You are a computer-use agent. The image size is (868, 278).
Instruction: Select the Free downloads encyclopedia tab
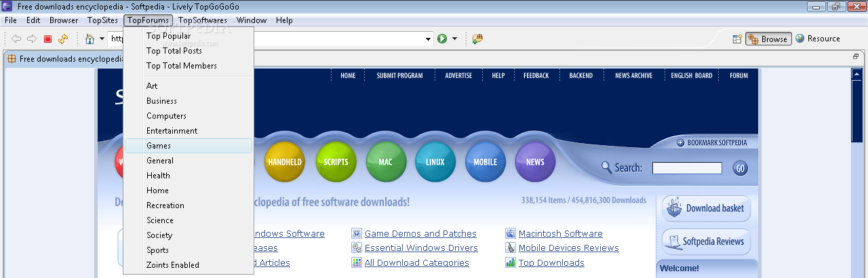[x=65, y=59]
